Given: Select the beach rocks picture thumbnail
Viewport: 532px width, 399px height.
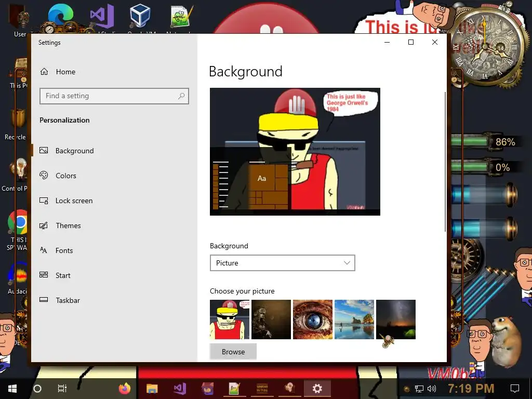Looking at the screenshot, I should (354, 320).
